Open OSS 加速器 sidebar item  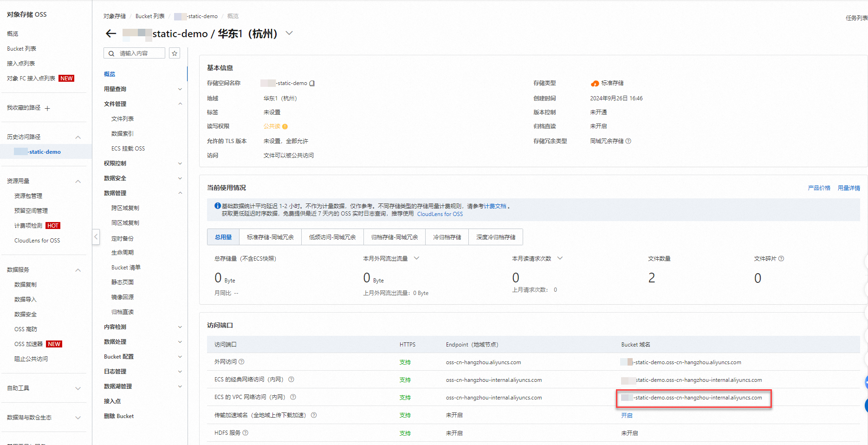point(29,344)
